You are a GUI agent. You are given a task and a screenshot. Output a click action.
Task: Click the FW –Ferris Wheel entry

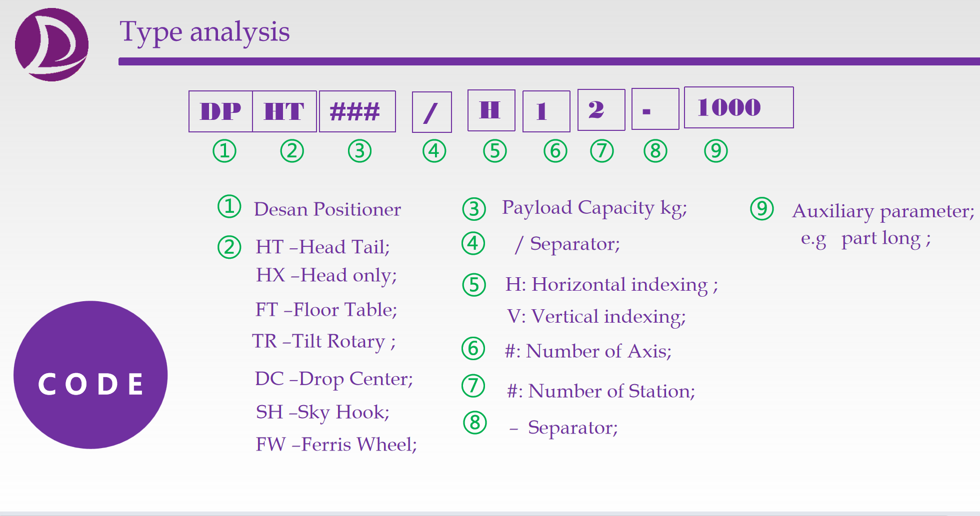(x=336, y=444)
